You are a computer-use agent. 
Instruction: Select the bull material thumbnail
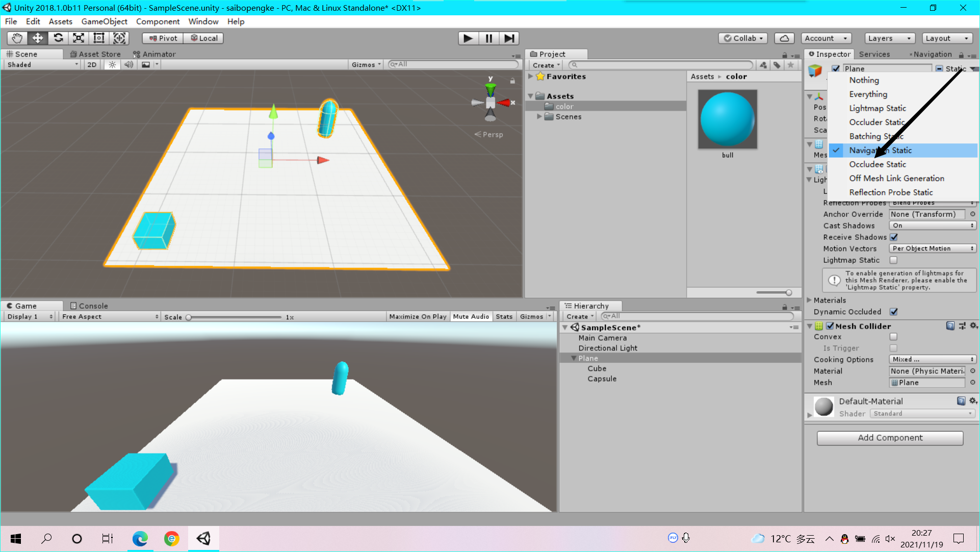727,119
